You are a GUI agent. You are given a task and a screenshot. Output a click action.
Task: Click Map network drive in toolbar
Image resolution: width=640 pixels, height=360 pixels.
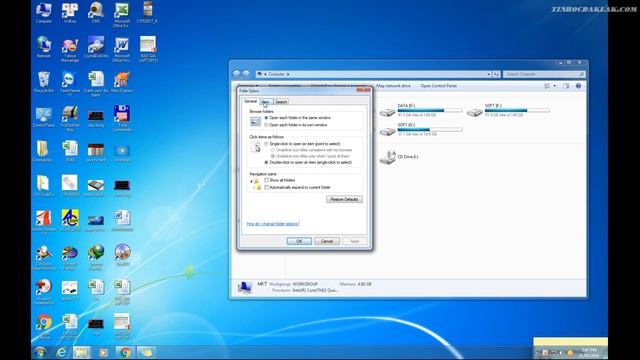pyautogui.click(x=393, y=86)
